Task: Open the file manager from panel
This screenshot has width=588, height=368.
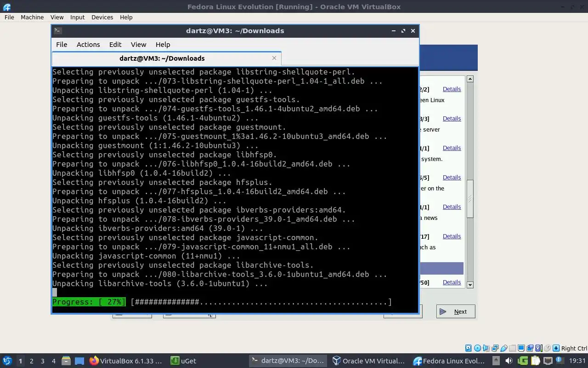Action: [66, 361]
